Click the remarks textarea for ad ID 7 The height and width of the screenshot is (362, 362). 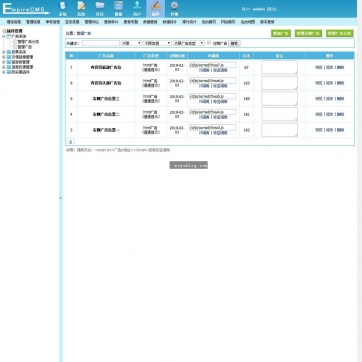click(x=279, y=67)
